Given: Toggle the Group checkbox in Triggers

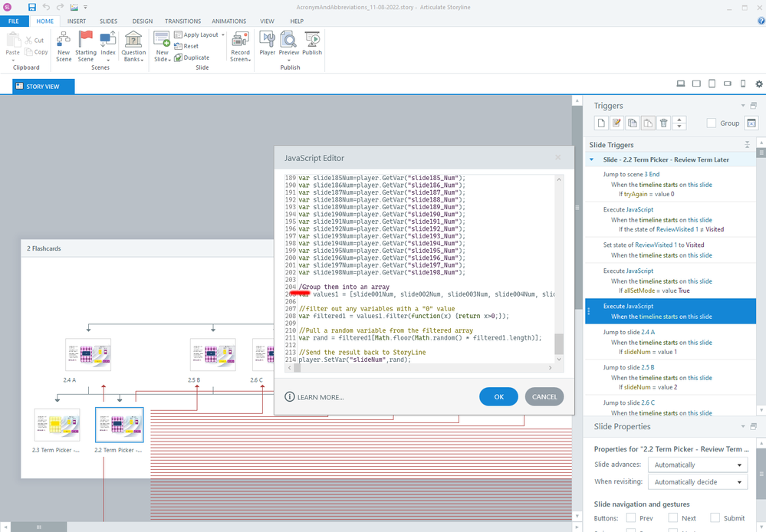Looking at the screenshot, I should (x=712, y=123).
